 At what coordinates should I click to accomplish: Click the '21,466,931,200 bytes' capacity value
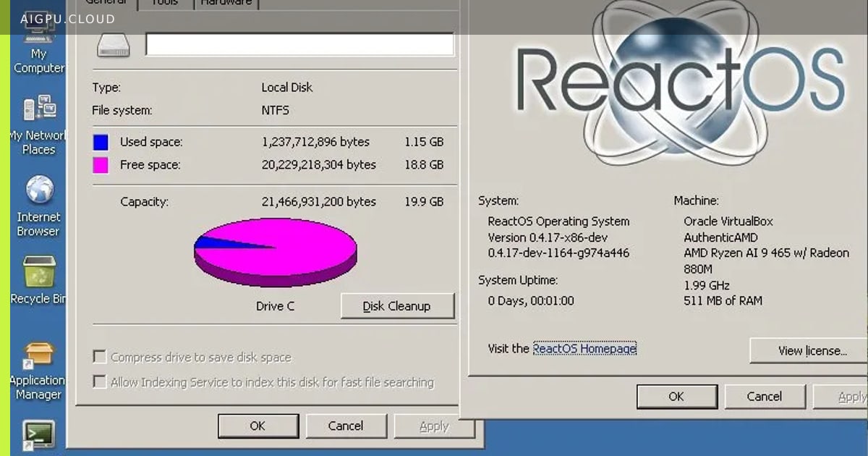[319, 202]
